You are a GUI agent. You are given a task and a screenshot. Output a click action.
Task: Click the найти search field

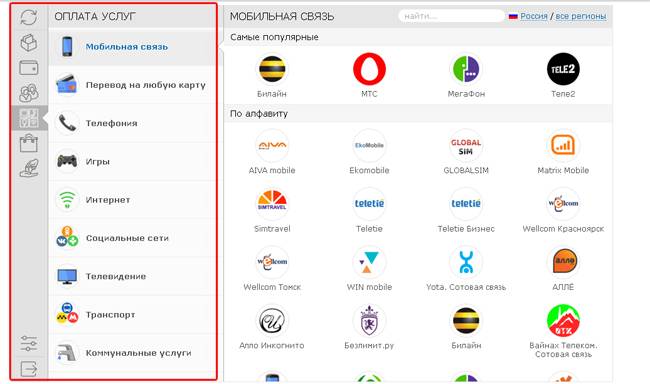[451, 16]
